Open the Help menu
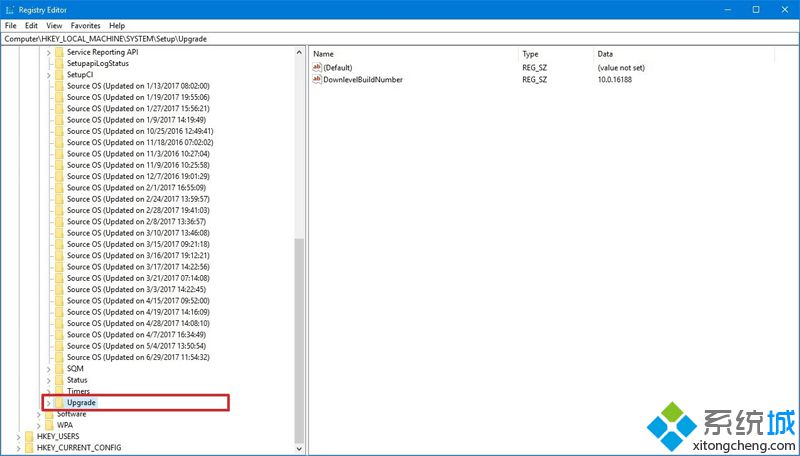The height and width of the screenshot is (456, 800). pyautogui.click(x=117, y=26)
